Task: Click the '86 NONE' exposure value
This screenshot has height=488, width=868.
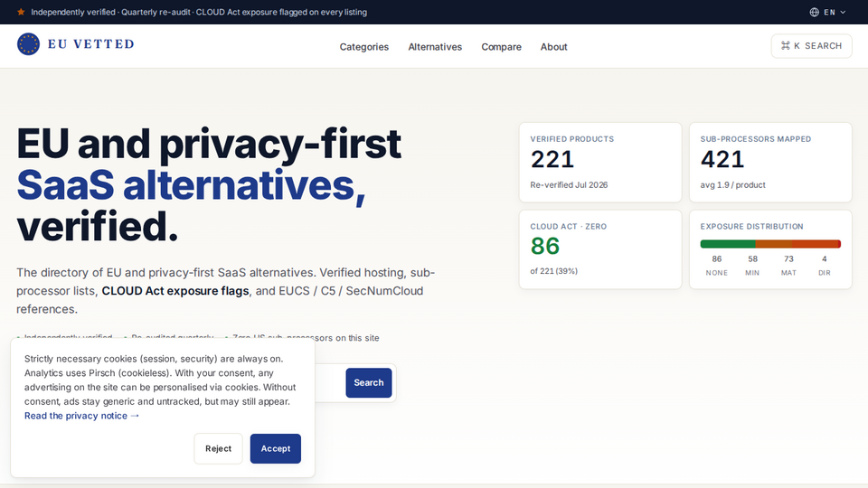Action: pyautogui.click(x=717, y=266)
